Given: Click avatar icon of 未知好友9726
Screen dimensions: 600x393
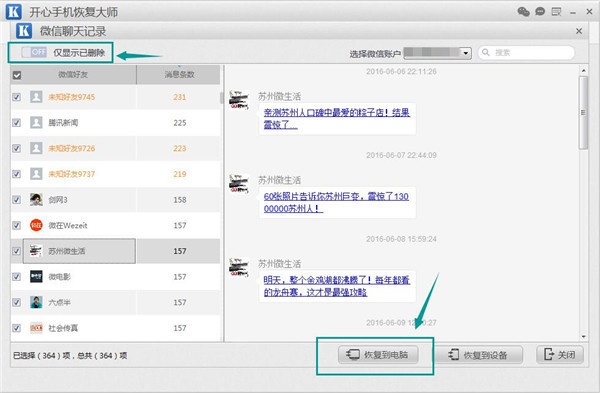Looking at the screenshot, I should pyautogui.click(x=36, y=148).
